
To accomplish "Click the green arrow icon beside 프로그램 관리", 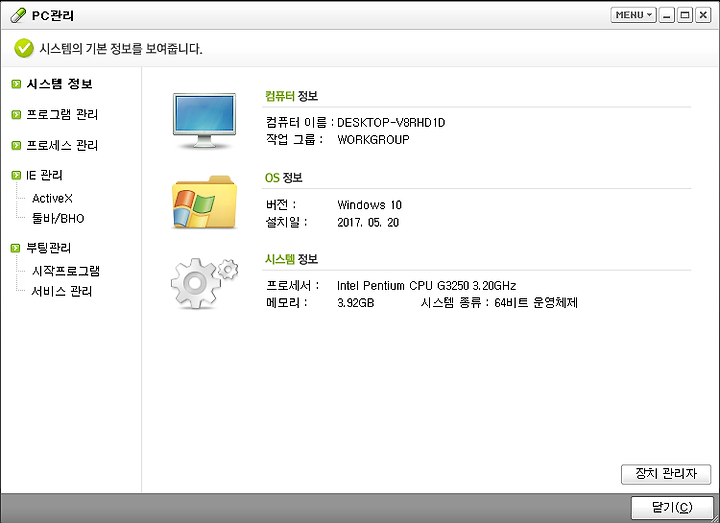I will [16, 114].
